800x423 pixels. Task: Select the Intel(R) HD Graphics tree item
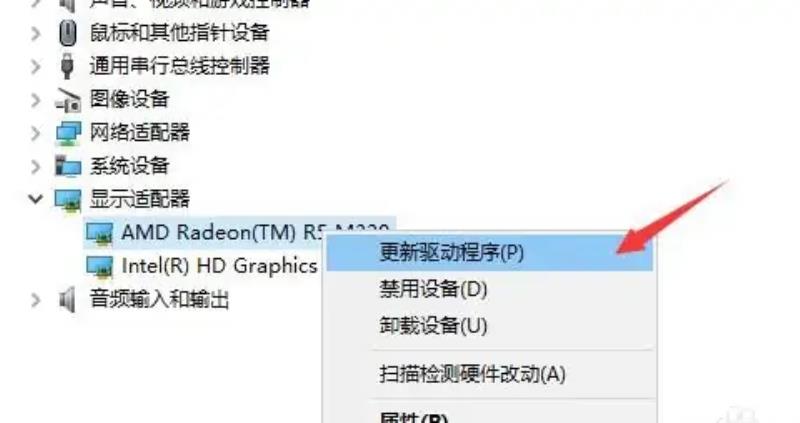tap(219, 266)
